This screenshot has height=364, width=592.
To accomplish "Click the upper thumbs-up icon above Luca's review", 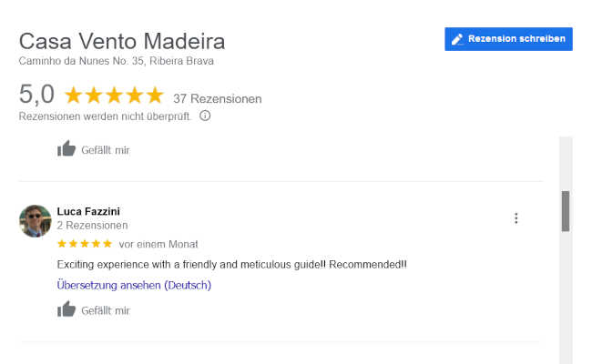I will pyautogui.click(x=66, y=148).
